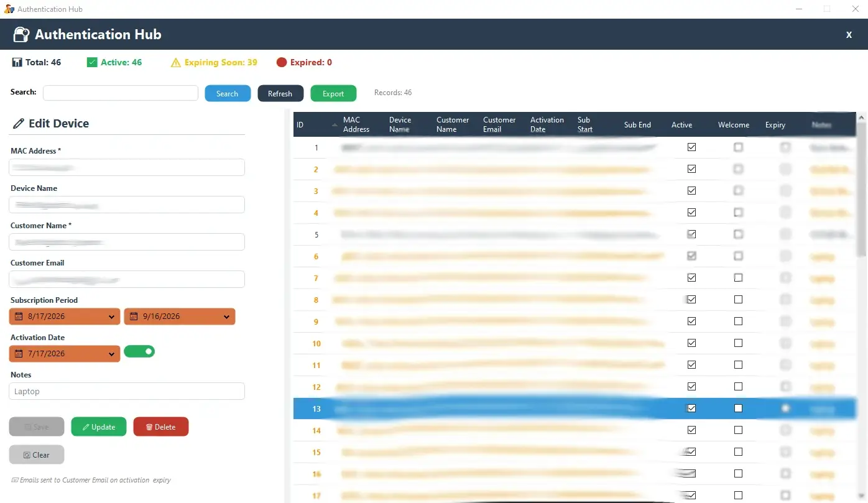Close the hub using the header X

coord(849,35)
